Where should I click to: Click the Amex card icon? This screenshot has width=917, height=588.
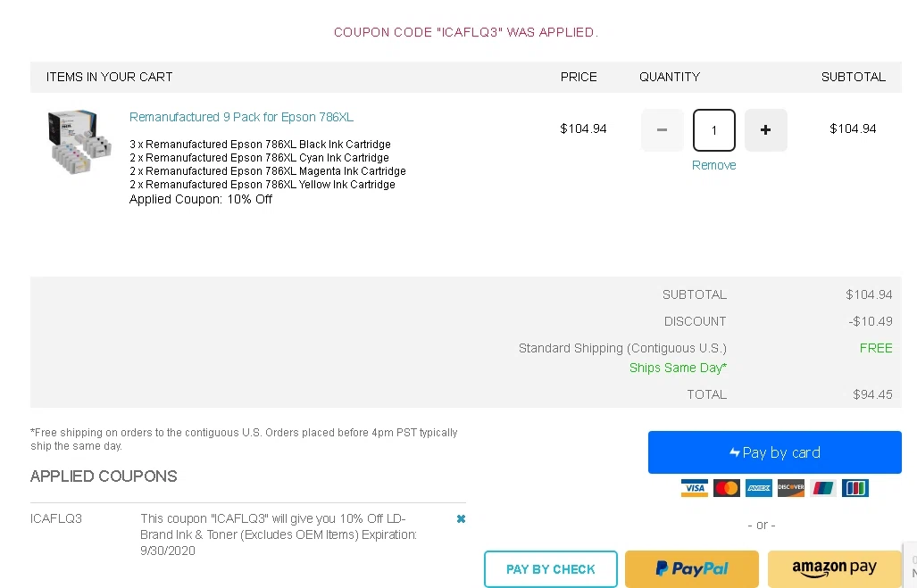tap(759, 488)
